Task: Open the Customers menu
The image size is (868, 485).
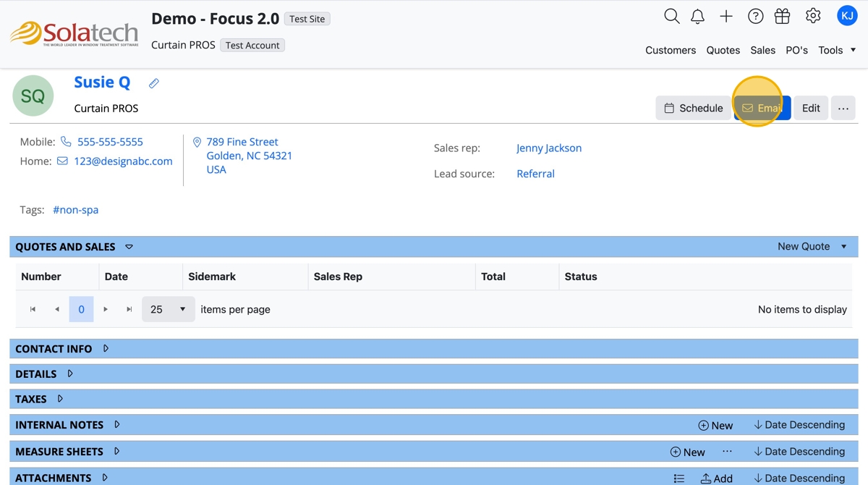Action: pos(671,50)
